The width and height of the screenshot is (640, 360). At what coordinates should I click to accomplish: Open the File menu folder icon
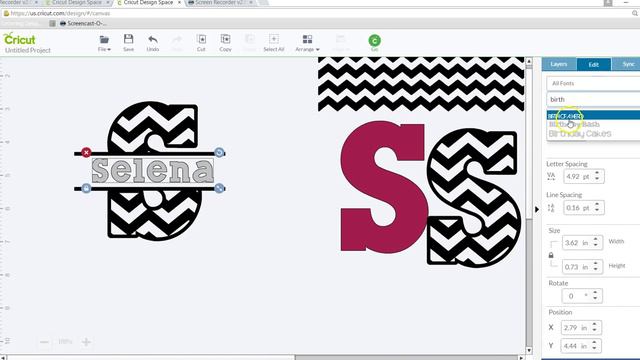pyautogui.click(x=104, y=40)
